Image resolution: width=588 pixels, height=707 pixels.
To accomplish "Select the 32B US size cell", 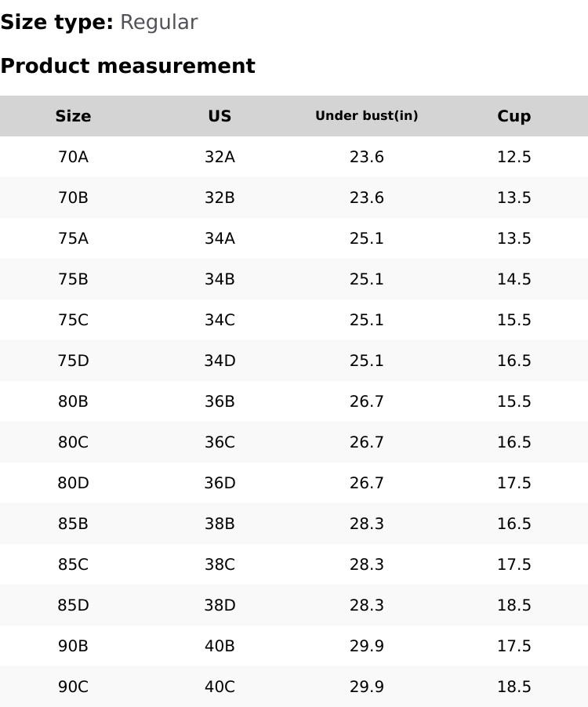I will (220, 198).
